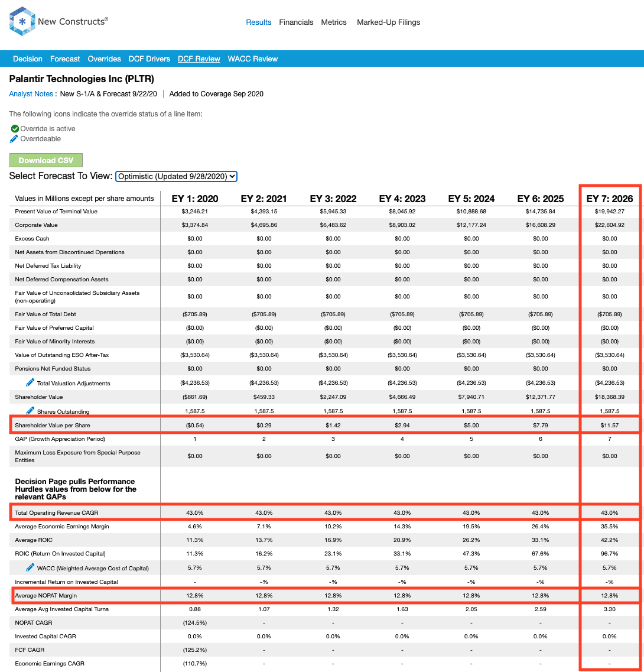Click the 3.30 capital turns value
Viewport: 644px width, 672px height.
(610, 609)
